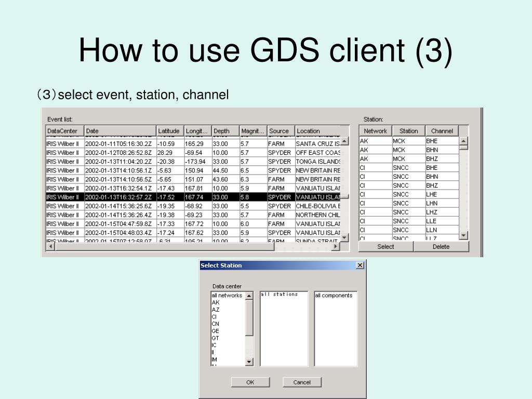Click event list scroll left arrow
The width and height of the screenshot is (532, 399).
(x=50, y=247)
